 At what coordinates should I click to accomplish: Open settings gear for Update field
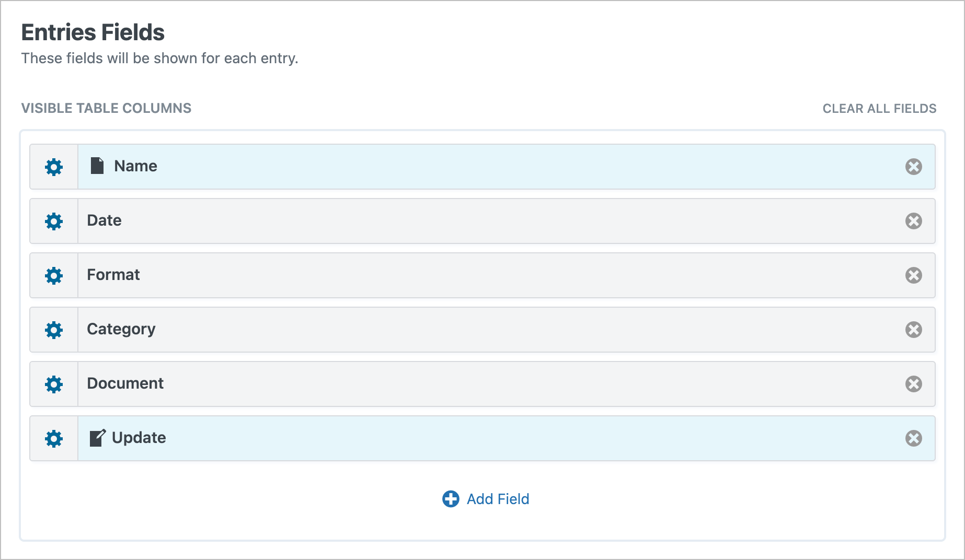pyautogui.click(x=54, y=439)
